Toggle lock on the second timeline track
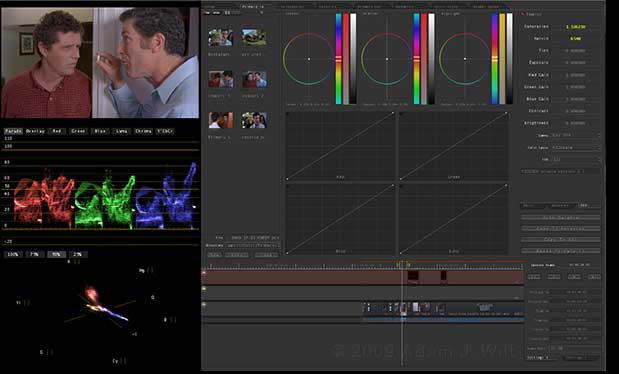 [204, 289]
